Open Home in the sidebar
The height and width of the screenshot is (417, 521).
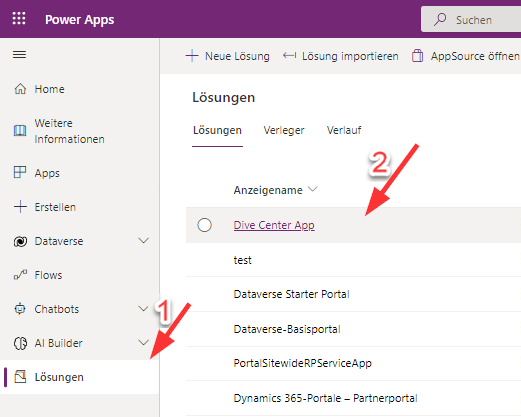click(x=79, y=89)
